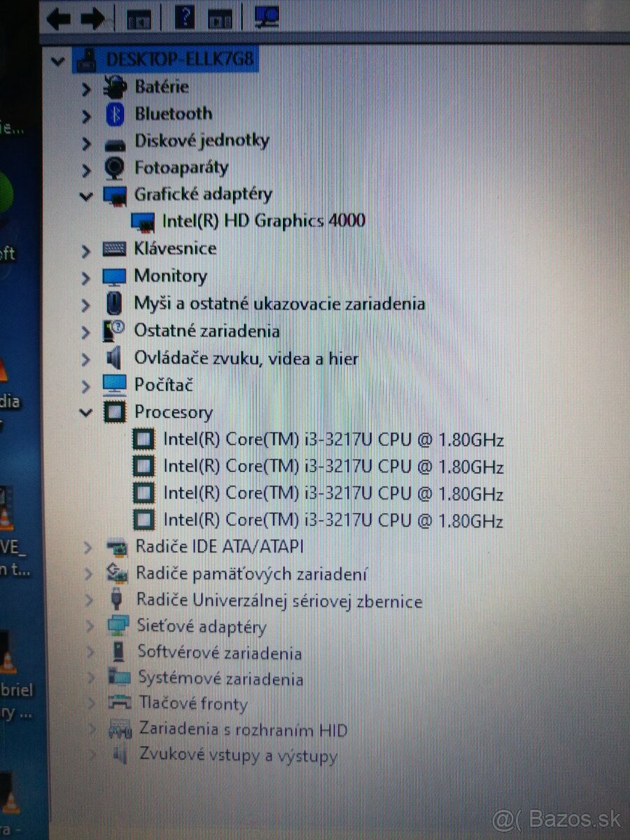
Task: Collapse the Procesory category
Action: click(x=86, y=412)
